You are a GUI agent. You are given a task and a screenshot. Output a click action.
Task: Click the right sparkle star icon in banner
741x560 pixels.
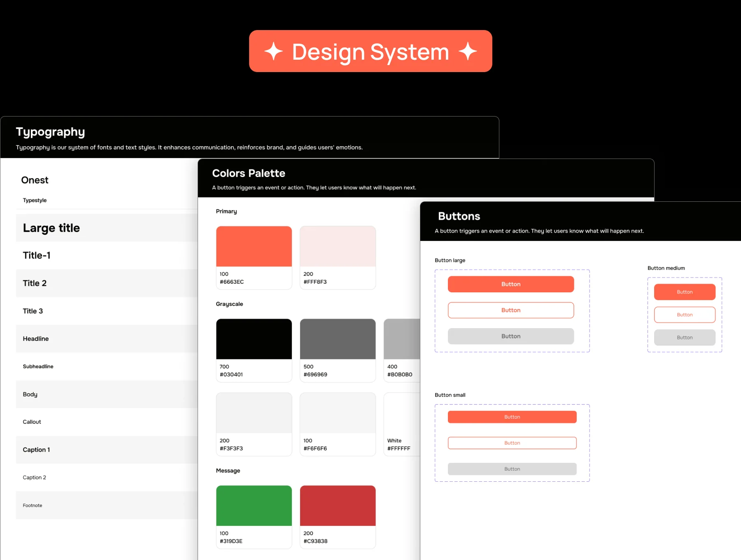tap(468, 52)
